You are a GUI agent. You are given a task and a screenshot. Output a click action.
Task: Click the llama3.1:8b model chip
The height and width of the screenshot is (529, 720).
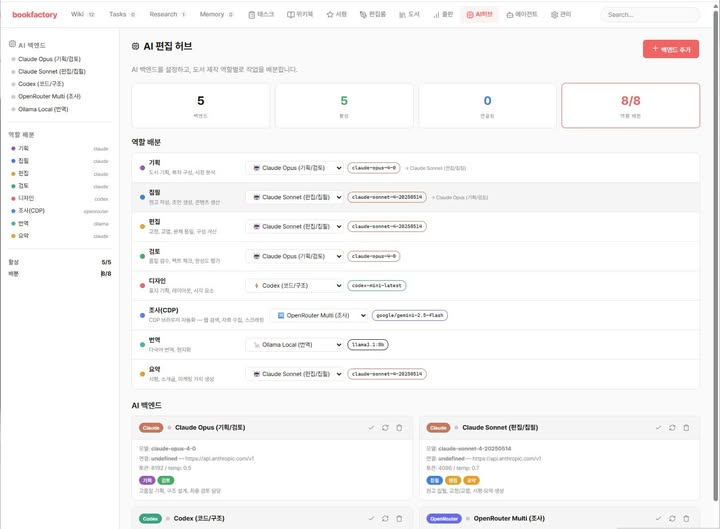point(368,345)
